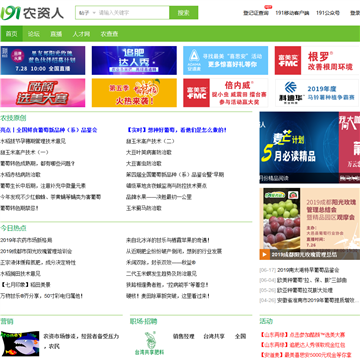Image resolution: width=360 pixels, height=360 pixels.
Task: Open the 191公众号 link
Action: (328, 13)
